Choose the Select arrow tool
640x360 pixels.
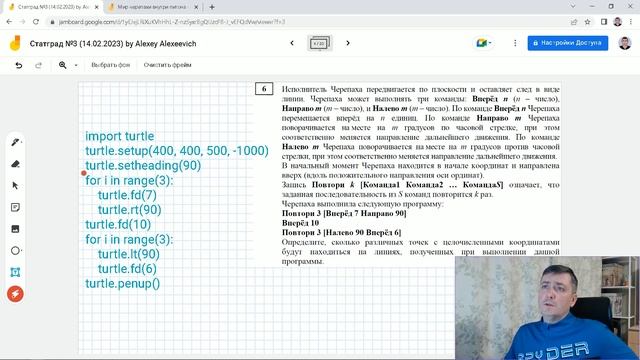point(16,186)
